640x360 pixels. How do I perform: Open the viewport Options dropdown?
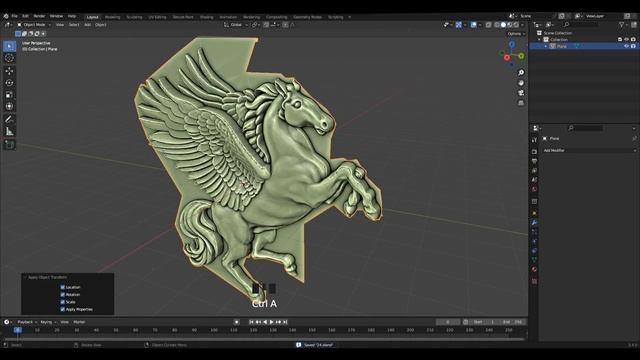click(x=516, y=34)
